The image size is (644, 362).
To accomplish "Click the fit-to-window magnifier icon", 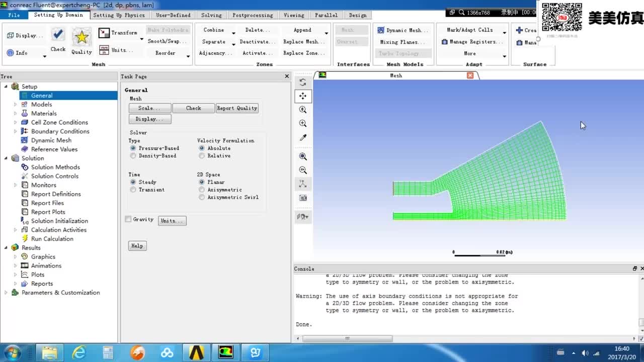I will click(303, 156).
